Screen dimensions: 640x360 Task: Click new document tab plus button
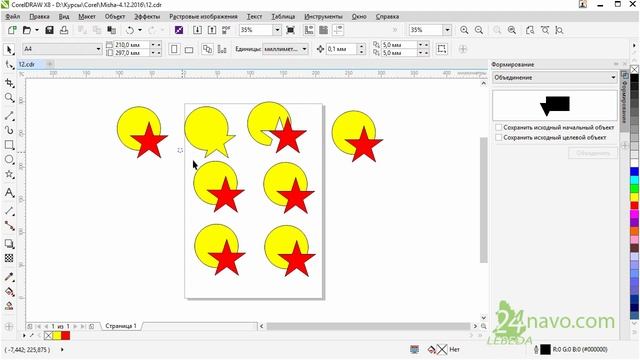[49, 64]
